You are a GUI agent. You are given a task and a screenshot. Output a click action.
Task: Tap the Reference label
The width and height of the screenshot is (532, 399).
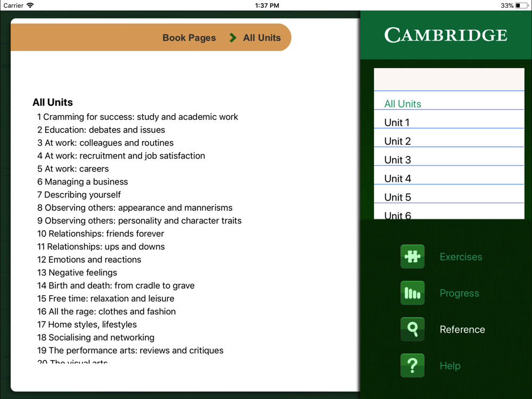pyautogui.click(x=462, y=329)
